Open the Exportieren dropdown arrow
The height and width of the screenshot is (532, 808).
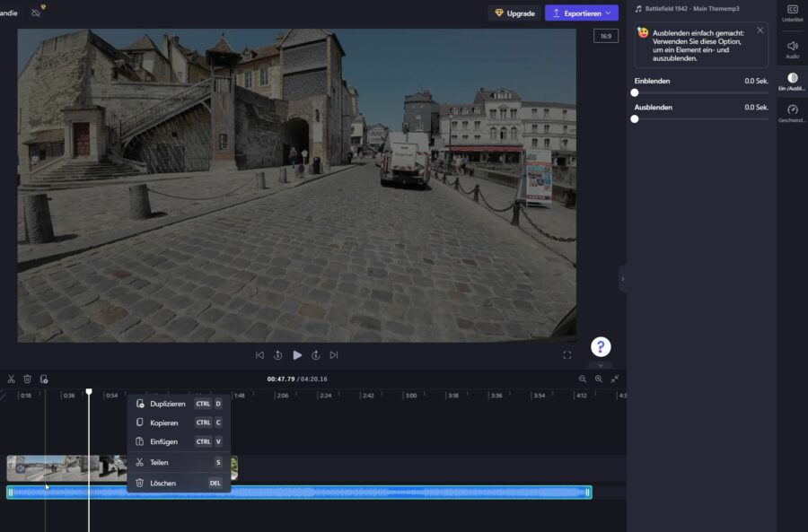(607, 13)
